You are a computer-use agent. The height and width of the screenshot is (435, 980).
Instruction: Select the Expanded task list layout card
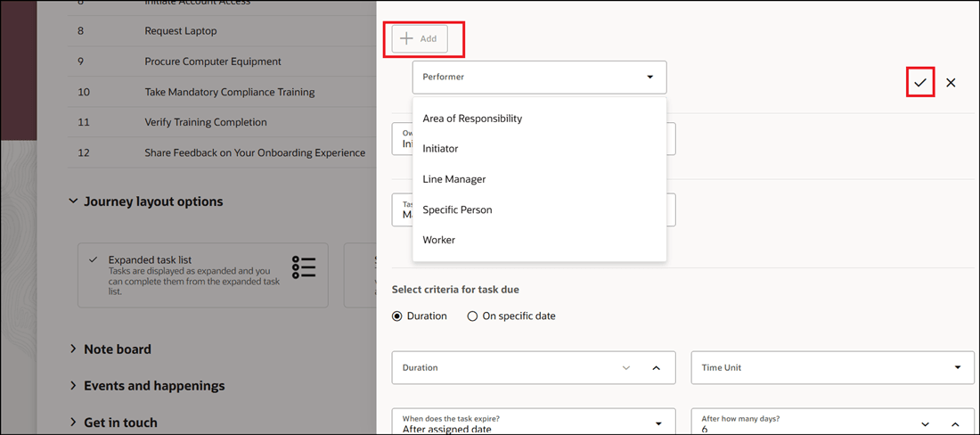[202, 275]
